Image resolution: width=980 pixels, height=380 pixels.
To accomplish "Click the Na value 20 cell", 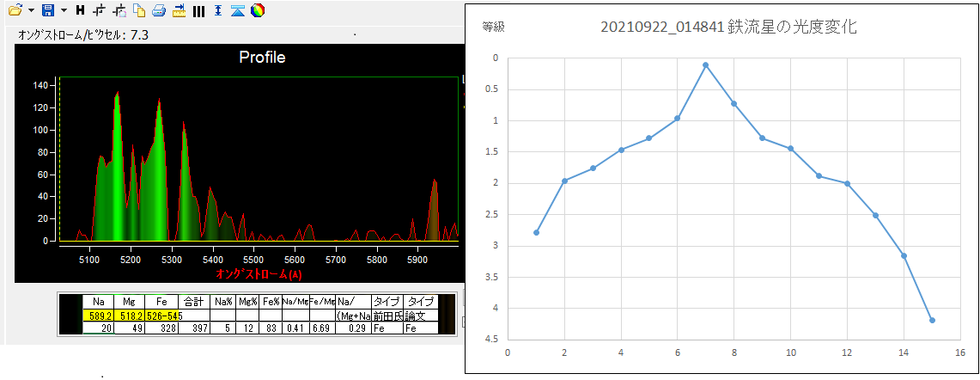I will click(98, 328).
